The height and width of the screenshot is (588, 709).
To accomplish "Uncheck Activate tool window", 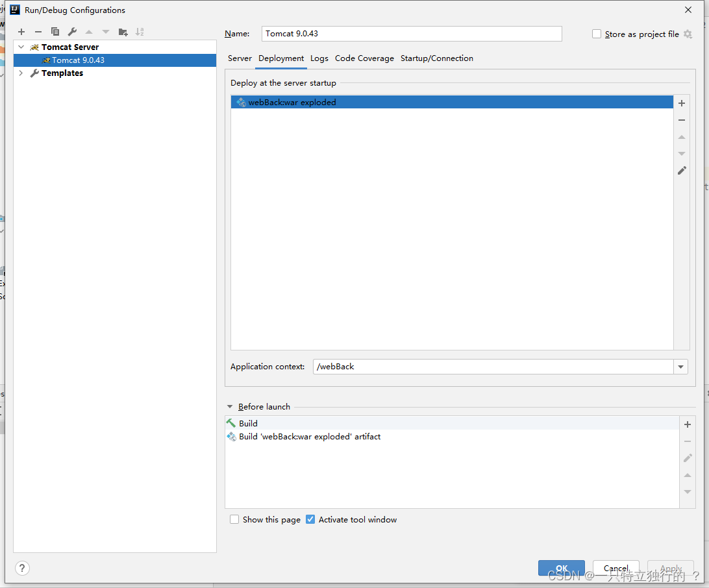I will pyautogui.click(x=310, y=519).
